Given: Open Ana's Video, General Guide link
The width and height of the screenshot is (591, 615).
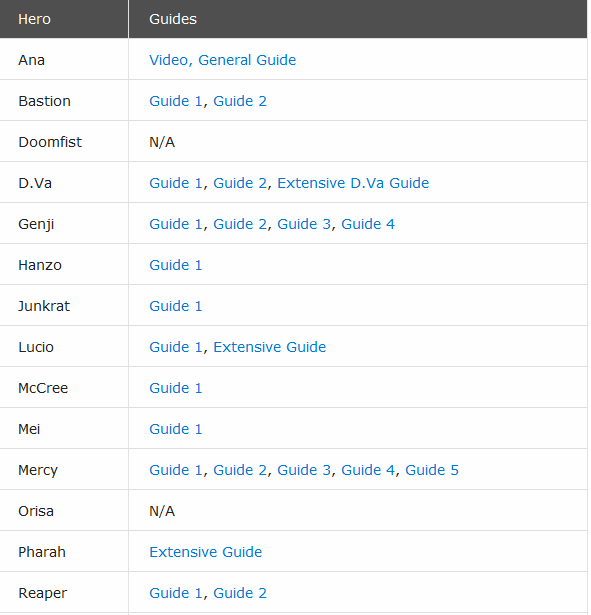Looking at the screenshot, I should pos(222,60).
